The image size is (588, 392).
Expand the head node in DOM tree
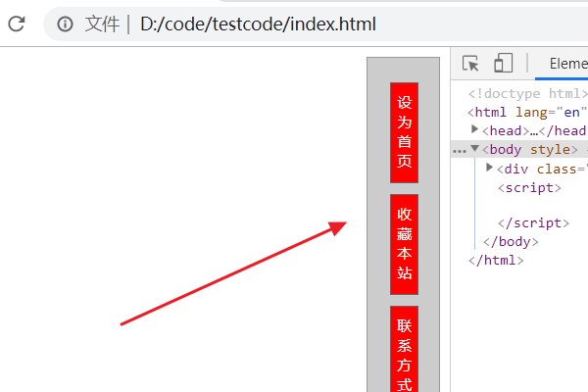point(474,129)
